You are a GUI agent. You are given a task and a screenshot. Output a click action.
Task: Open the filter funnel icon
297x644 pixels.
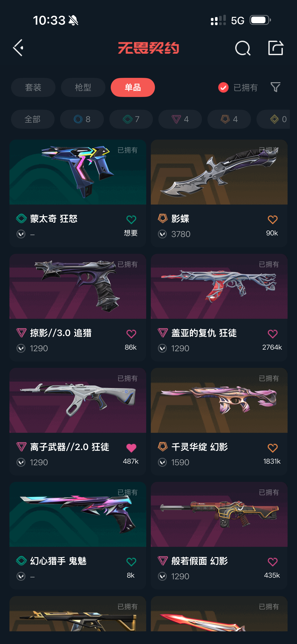pyautogui.click(x=275, y=87)
